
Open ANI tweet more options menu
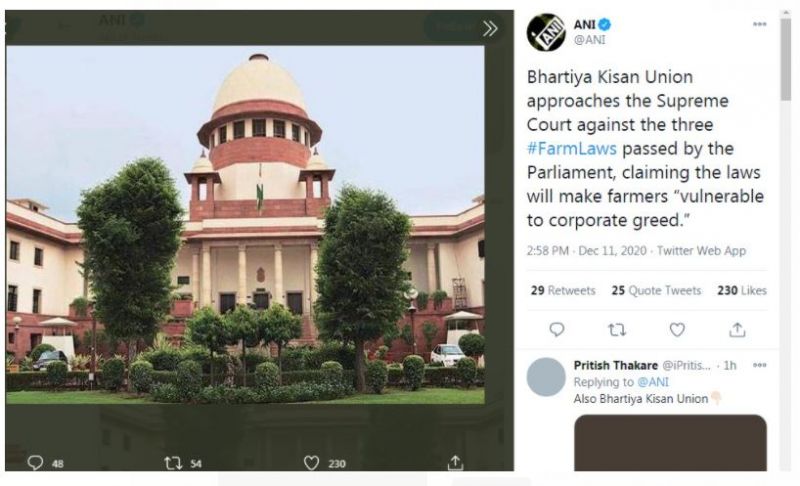[x=759, y=24]
